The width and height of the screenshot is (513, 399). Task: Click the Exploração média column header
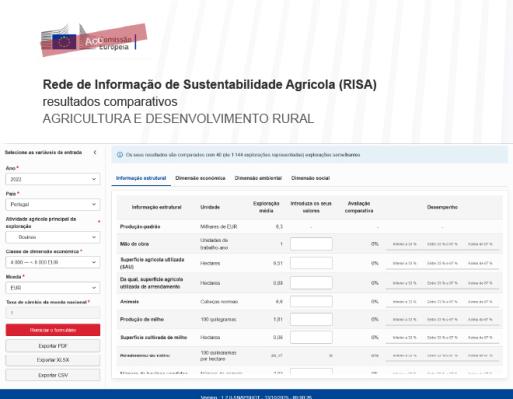tap(266, 207)
